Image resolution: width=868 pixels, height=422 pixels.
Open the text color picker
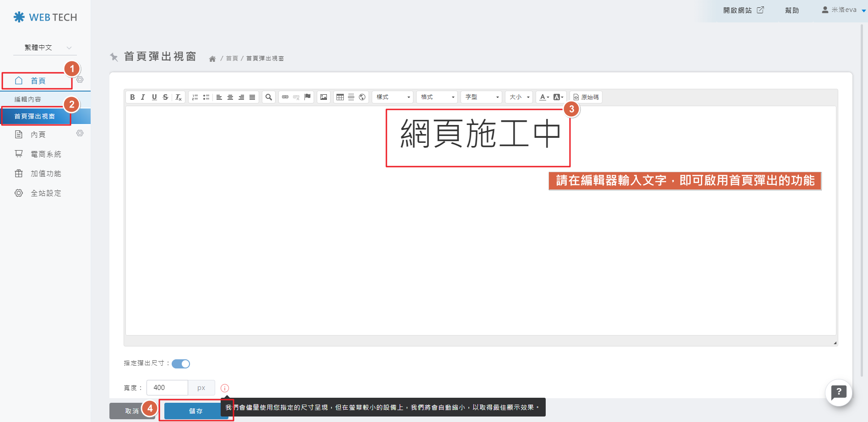[x=544, y=97]
